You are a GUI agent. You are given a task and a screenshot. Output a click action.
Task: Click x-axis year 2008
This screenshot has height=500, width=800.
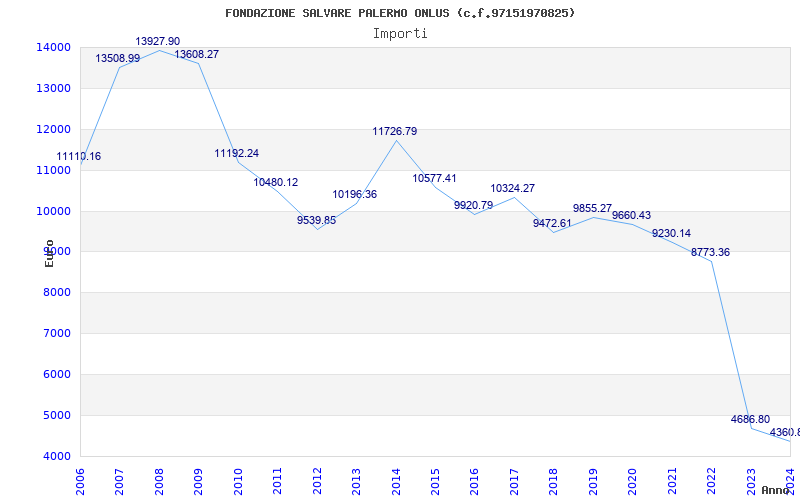tap(159, 481)
